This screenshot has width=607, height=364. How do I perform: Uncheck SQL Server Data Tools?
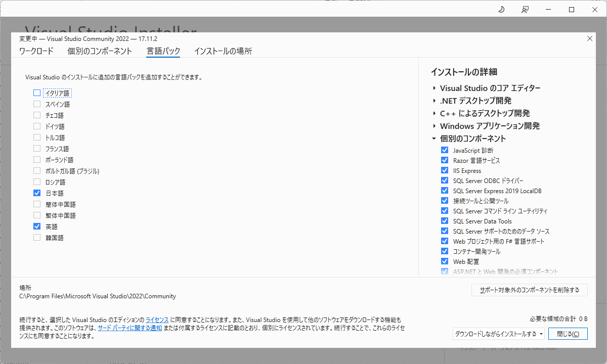[445, 221]
